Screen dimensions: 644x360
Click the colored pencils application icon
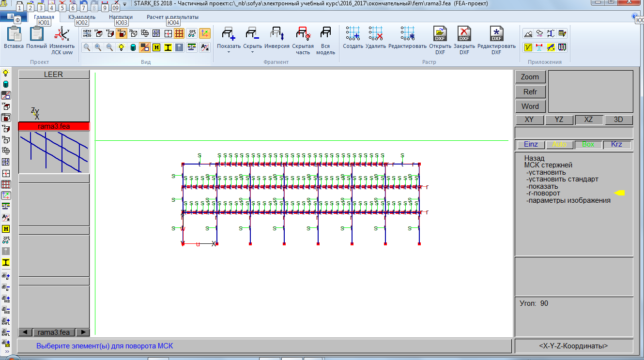(562, 47)
